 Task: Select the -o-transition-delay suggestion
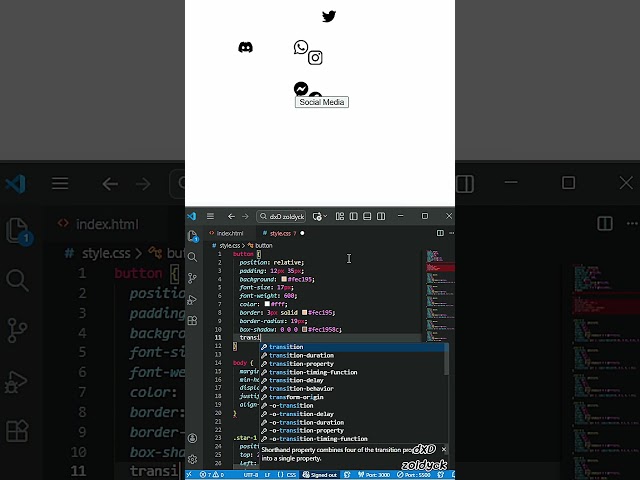tap(354, 414)
